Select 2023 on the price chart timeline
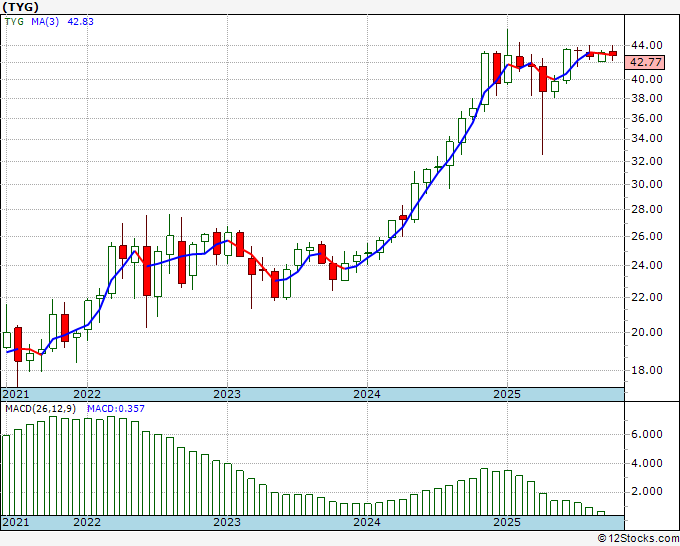The image size is (680, 546). [227, 394]
